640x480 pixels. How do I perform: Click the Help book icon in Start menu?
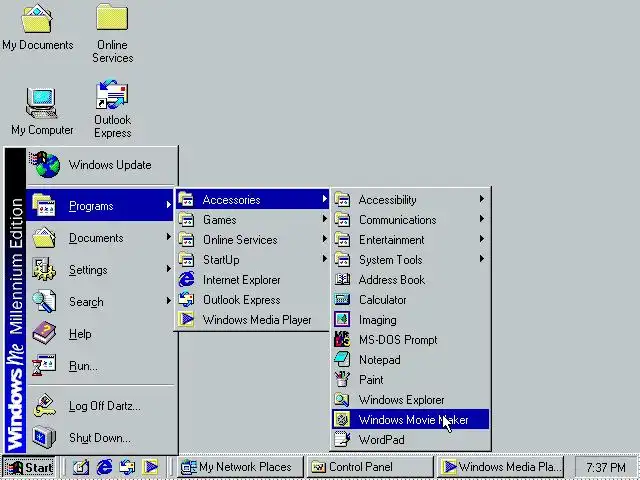(x=44, y=333)
